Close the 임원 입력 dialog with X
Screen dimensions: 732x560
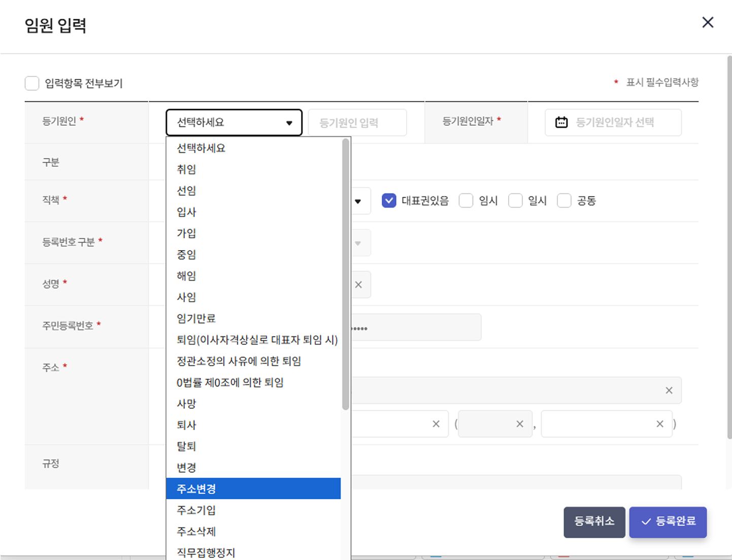click(x=708, y=22)
